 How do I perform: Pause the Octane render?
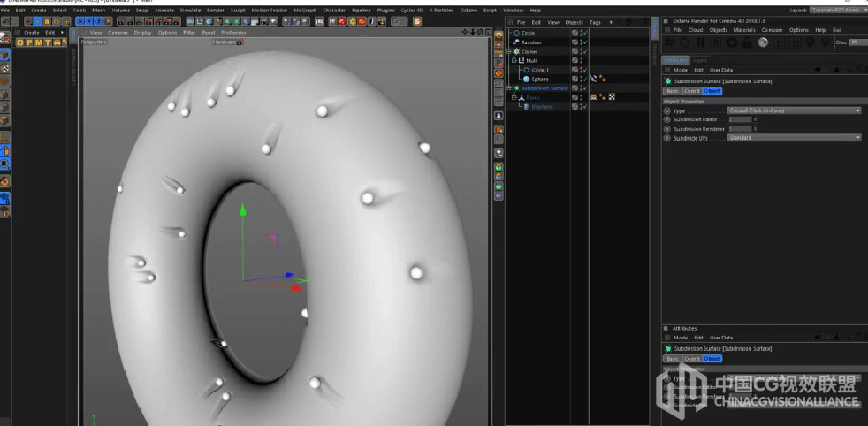[x=700, y=42]
